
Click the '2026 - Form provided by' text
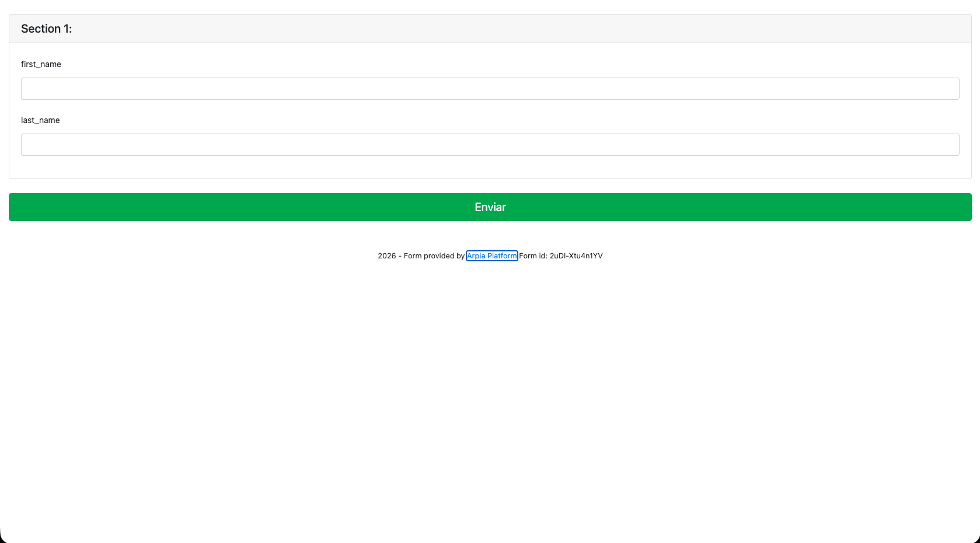421,255
